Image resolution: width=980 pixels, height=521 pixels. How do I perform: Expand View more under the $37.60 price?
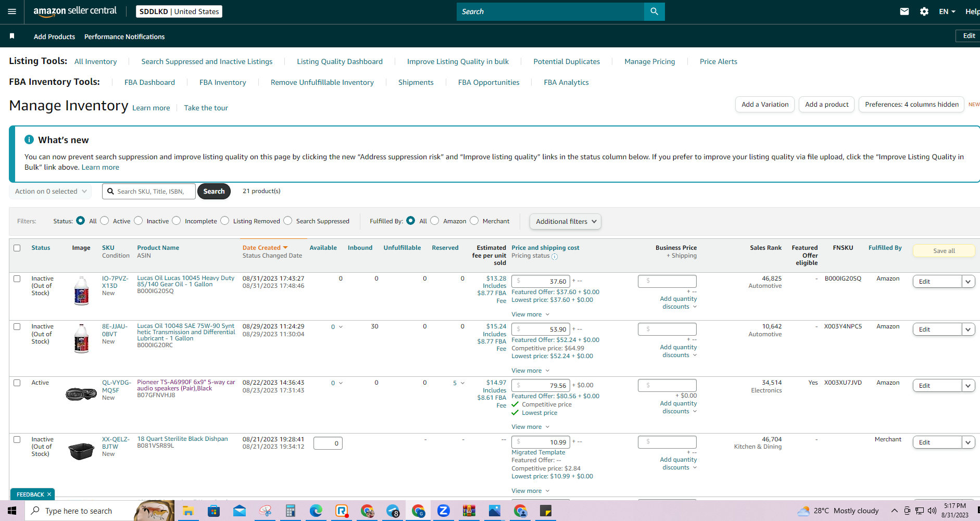pyautogui.click(x=530, y=314)
